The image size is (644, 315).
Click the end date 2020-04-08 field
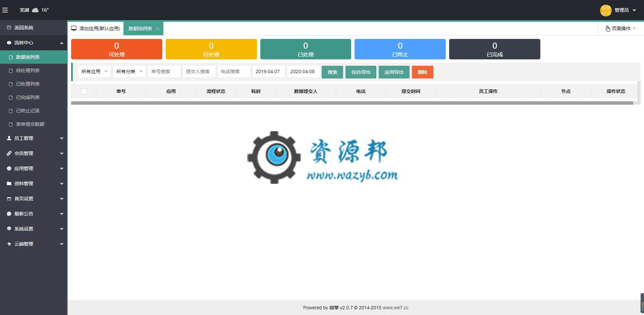[304, 71]
